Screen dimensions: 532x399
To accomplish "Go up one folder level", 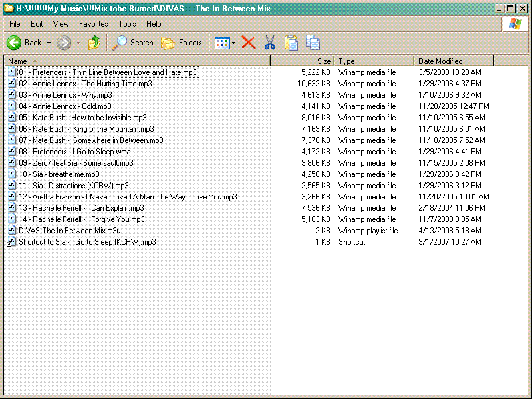I will [94, 43].
